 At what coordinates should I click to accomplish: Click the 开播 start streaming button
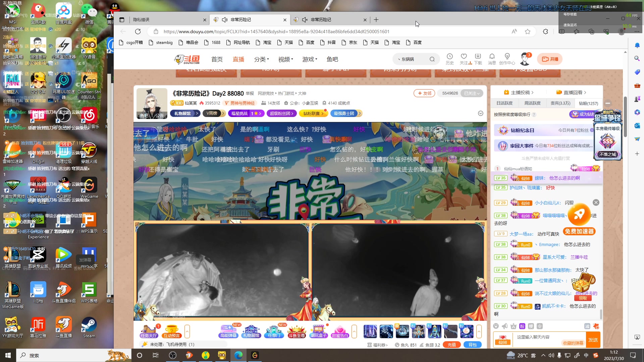[550, 59]
